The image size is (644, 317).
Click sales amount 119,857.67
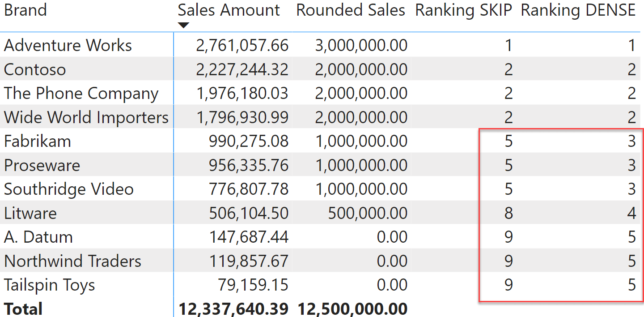point(249,261)
